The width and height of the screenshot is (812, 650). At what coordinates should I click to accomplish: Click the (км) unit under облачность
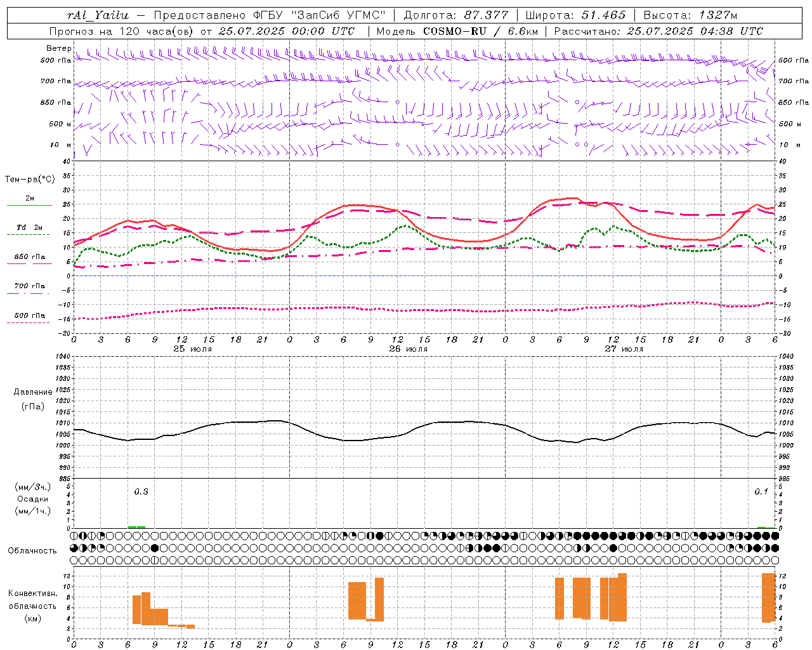[33, 618]
